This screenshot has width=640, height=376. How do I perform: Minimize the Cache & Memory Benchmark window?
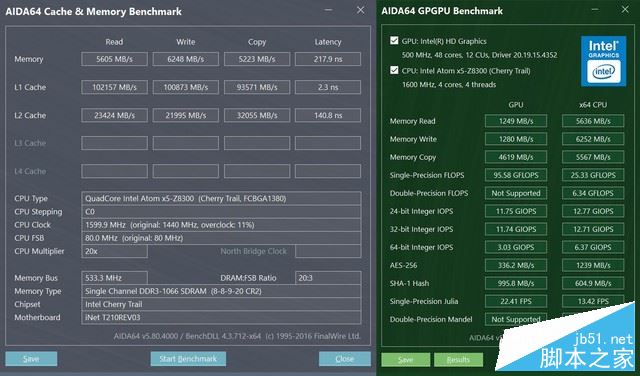329,10
